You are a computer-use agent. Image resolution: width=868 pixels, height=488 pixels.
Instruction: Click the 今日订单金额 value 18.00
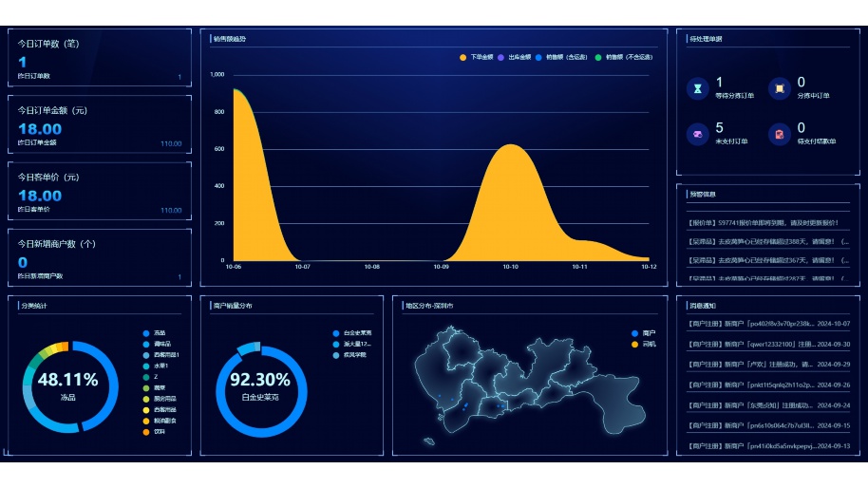pos(40,129)
